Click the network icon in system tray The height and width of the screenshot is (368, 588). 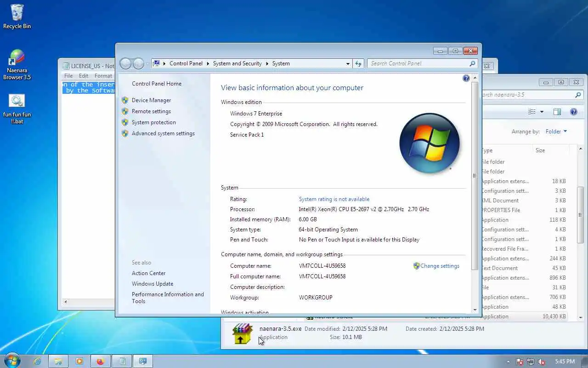531,362
